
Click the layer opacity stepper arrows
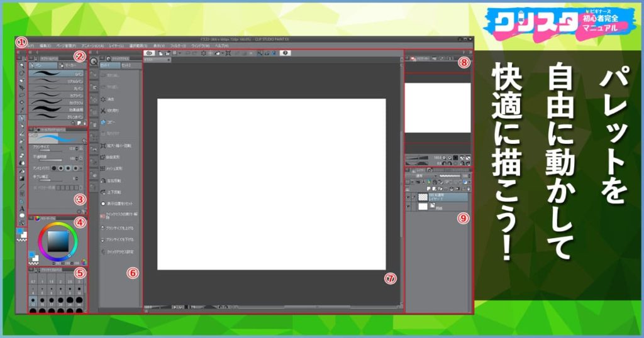(x=469, y=176)
